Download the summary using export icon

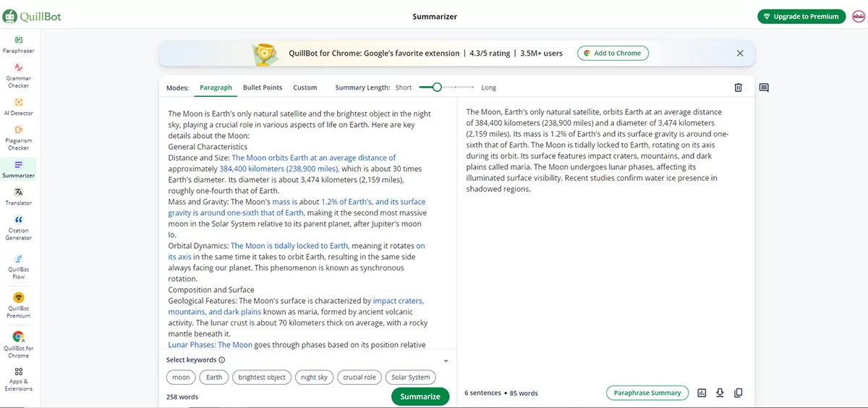tap(720, 393)
